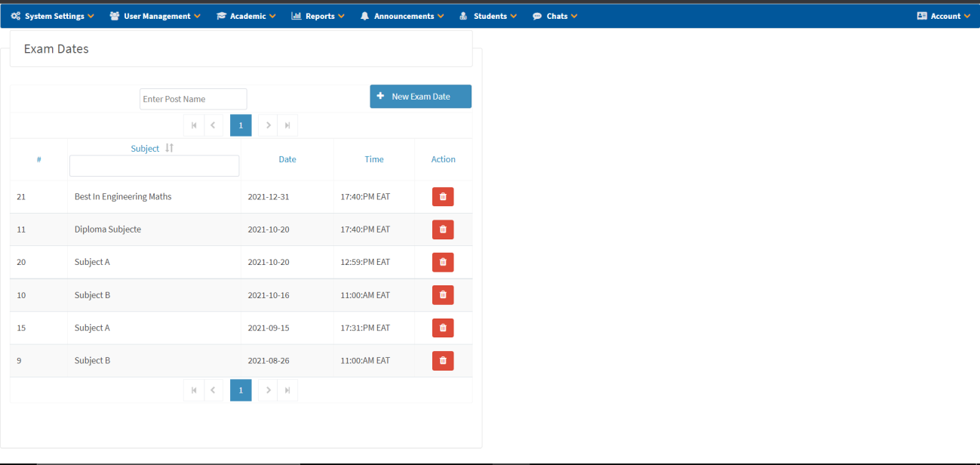The image size is (980, 465).
Task: Click the Enter Post Name search field
Action: (192, 99)
